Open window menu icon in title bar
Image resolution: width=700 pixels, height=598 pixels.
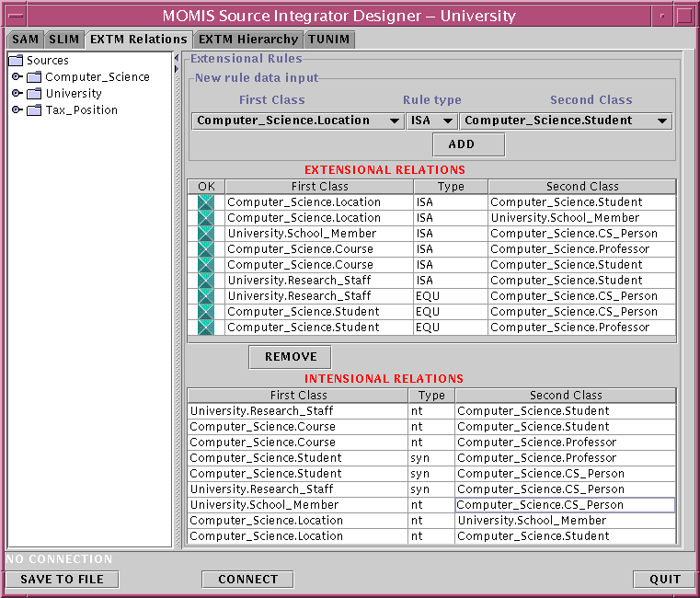[x=17, y=16]
